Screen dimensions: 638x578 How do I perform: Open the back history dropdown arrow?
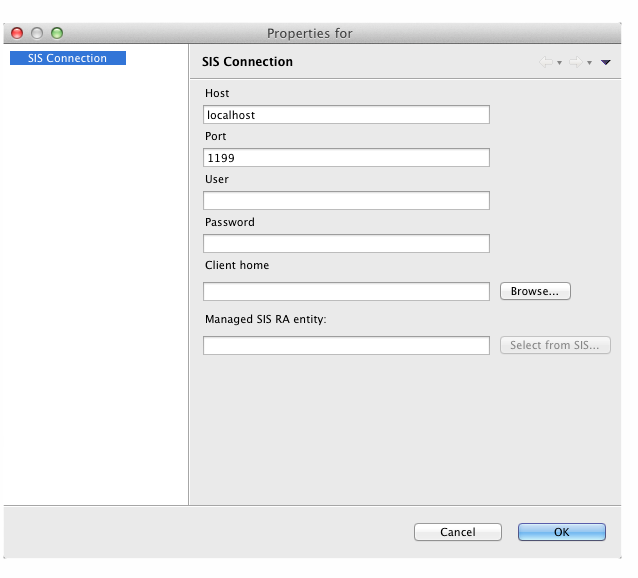click(x=559, y=63)
